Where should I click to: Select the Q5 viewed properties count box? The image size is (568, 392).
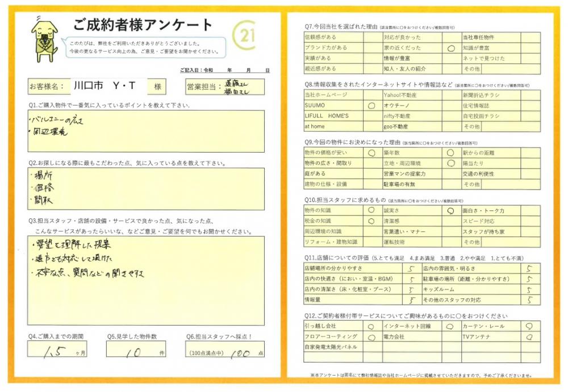click(136, 350)
